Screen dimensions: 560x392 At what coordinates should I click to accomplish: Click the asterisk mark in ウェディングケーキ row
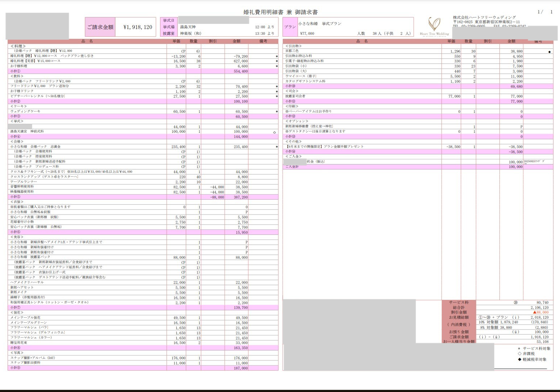click(277, 112)
